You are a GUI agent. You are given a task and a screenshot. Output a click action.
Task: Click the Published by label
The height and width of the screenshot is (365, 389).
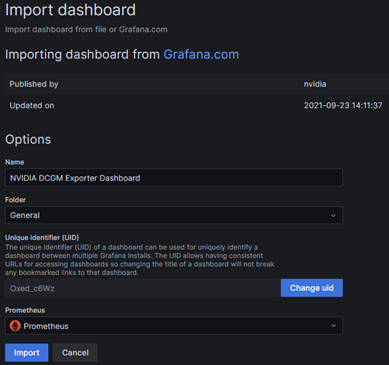(34, 84)
